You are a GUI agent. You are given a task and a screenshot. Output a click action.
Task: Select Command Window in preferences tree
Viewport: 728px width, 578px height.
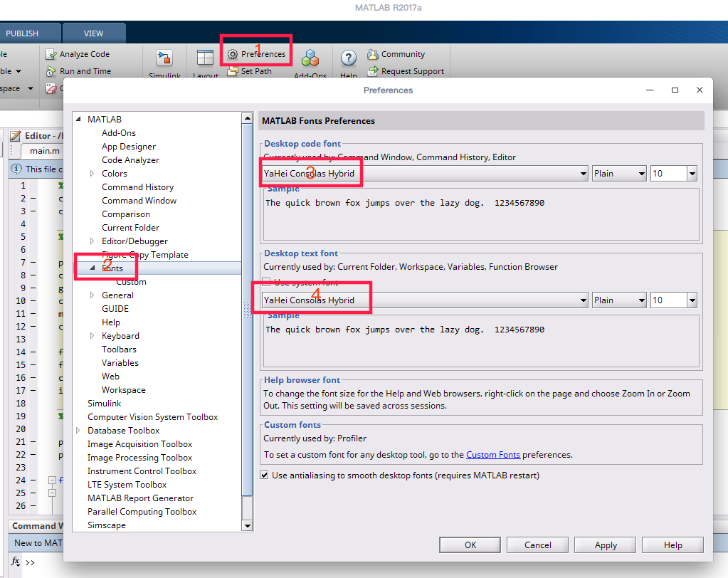[x=139, y=201]
